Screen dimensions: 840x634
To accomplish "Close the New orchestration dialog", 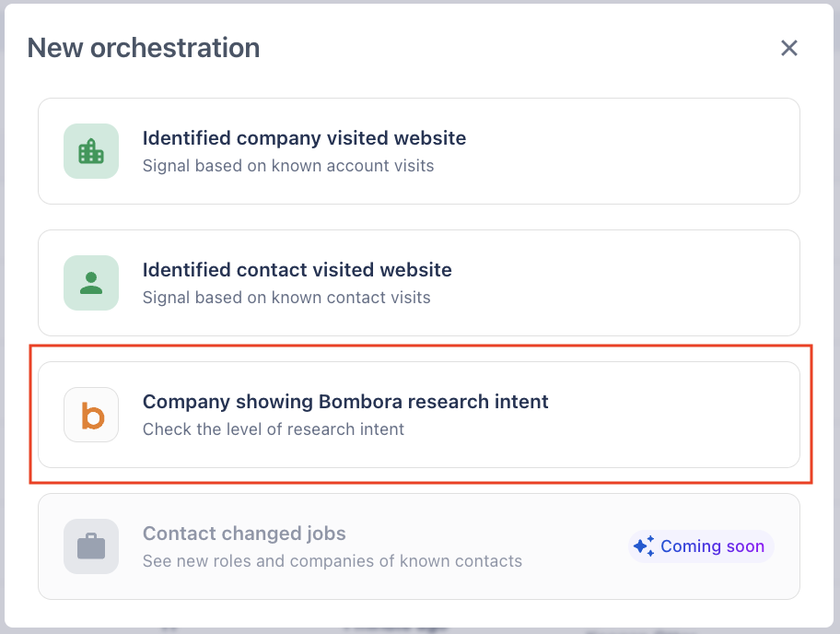I will pos(788,48).
